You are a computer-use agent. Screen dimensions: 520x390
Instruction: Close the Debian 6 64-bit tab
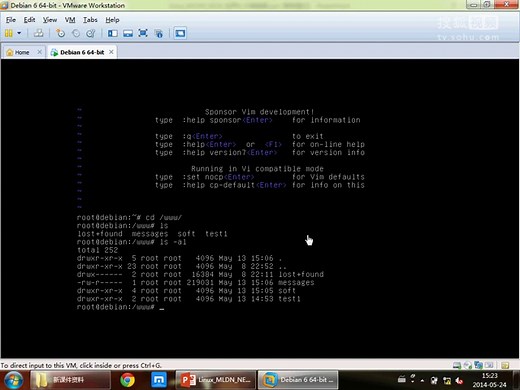click(x=111, y=52)
